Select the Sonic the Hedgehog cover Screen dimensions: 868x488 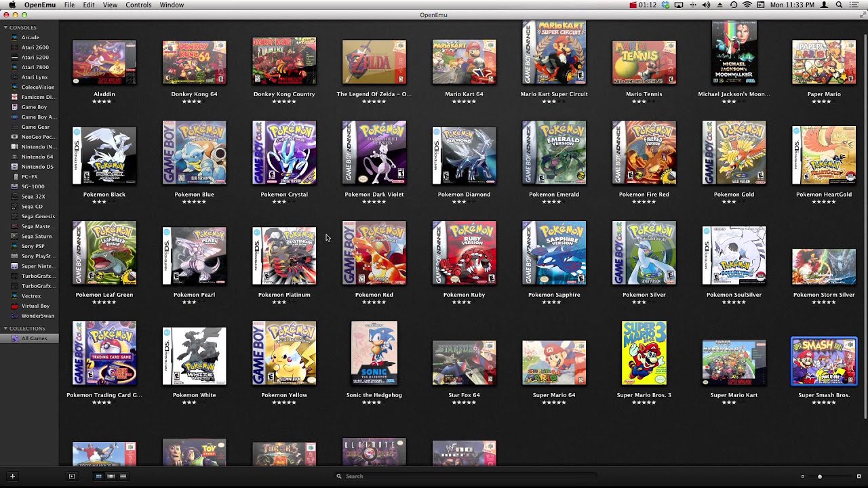coord(374,353)
